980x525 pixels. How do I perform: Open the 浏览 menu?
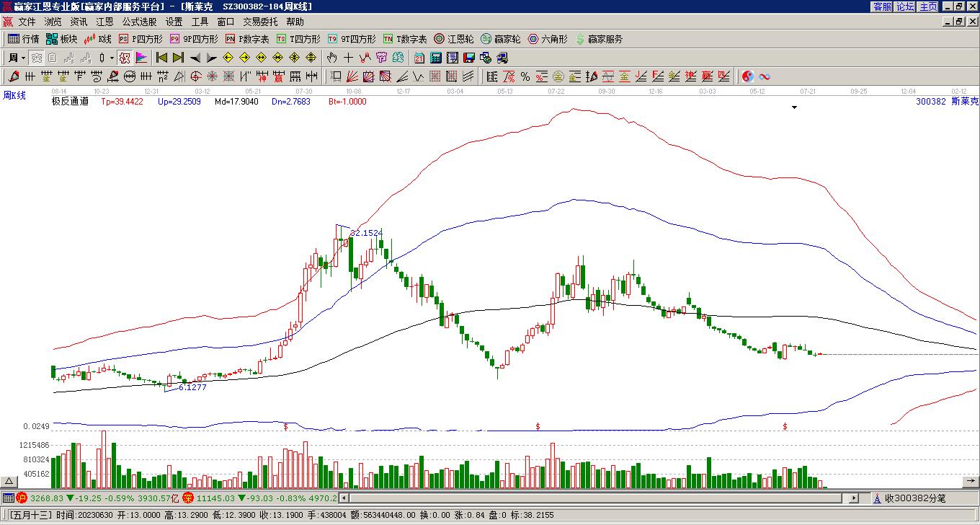tap(53, 22)
